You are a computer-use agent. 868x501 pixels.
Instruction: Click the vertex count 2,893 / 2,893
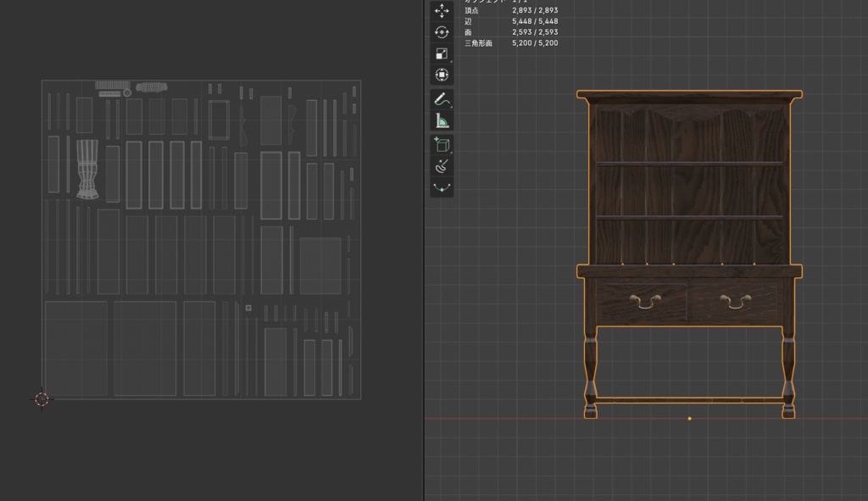(x=535, y=10)
